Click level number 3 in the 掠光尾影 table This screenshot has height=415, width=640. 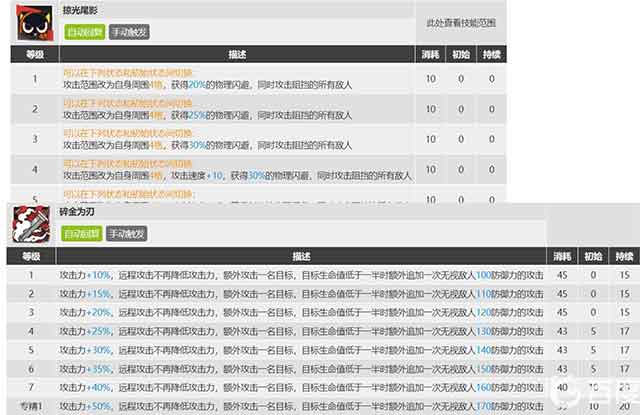[35, 139]
